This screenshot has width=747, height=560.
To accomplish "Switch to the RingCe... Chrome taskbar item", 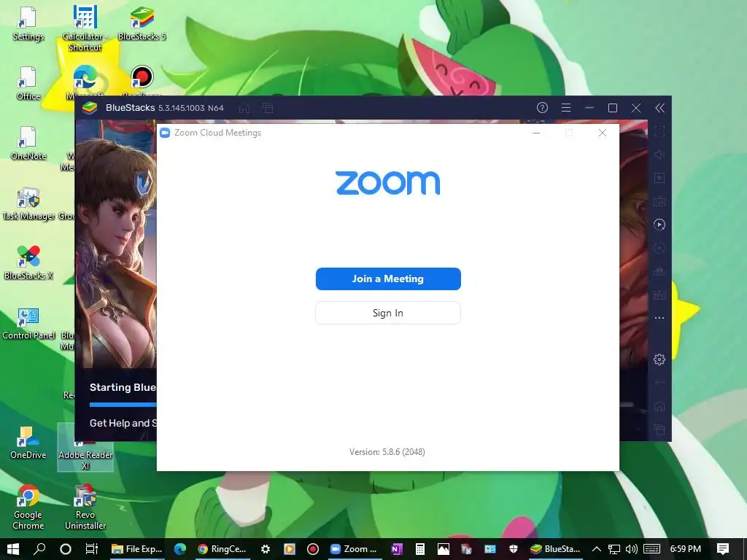I will pyautogui.click(x=222, y=549).
